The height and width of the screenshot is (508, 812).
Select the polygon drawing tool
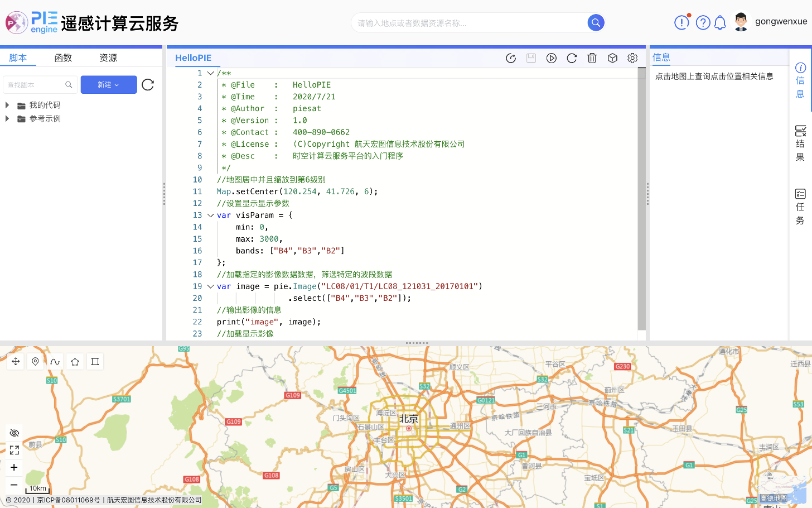(75, 362)
